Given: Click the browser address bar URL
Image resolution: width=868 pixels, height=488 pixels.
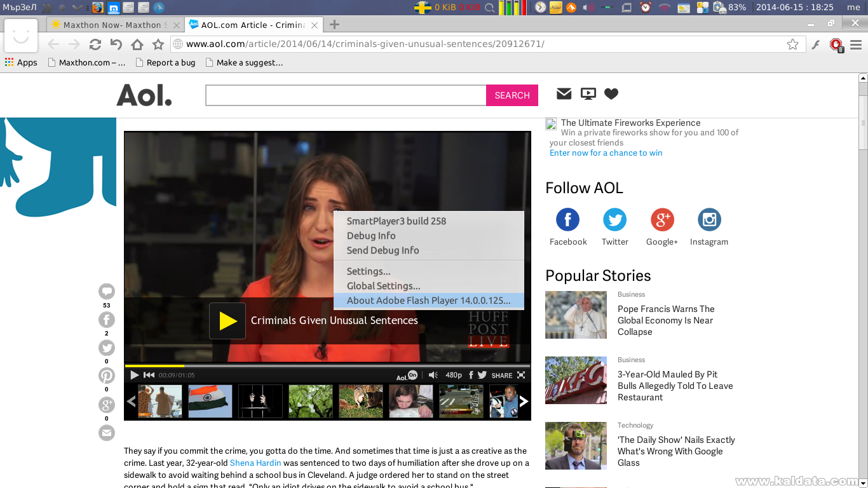Looking at the screenshot, I should pos(365,44).
